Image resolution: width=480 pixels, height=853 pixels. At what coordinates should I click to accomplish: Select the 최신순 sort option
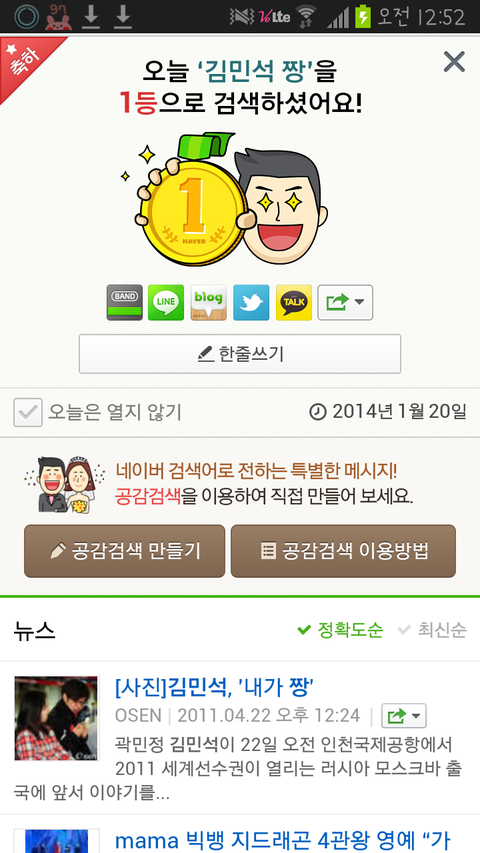432,630
